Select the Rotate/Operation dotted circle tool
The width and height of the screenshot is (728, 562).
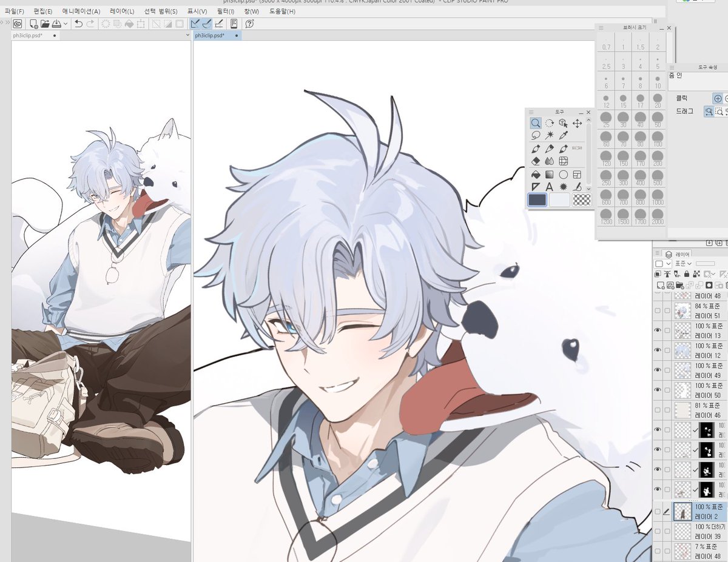tap(550, 123)
